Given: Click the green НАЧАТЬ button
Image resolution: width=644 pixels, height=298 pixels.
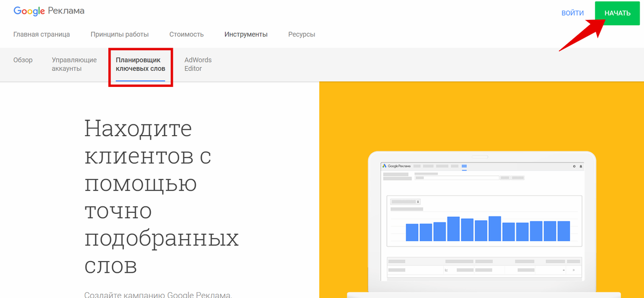Looking at the screenshot, I should (617, 13).
